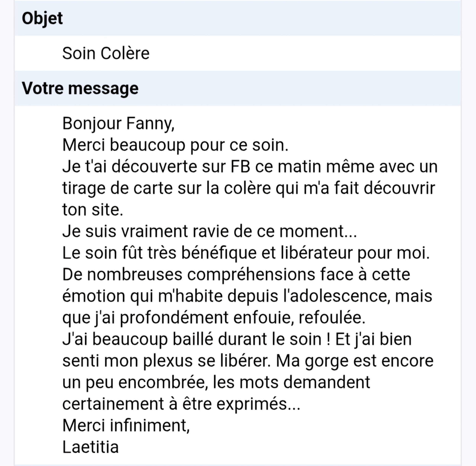The height and width of the screenshot is (466, 476).
Task: Click the greeting "Bonjour Fanny,"
Action: (118, 124)
